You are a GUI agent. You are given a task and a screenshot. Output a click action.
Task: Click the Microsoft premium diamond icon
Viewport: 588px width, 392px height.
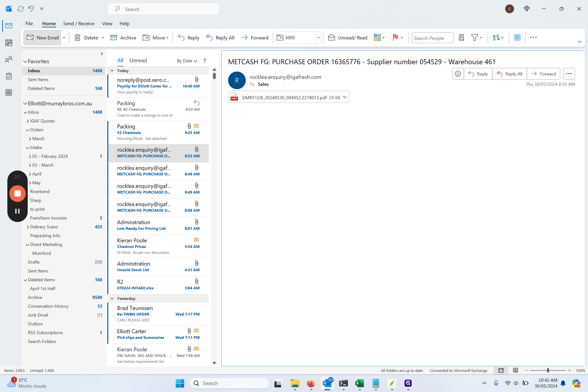click(x=527, y=9)
